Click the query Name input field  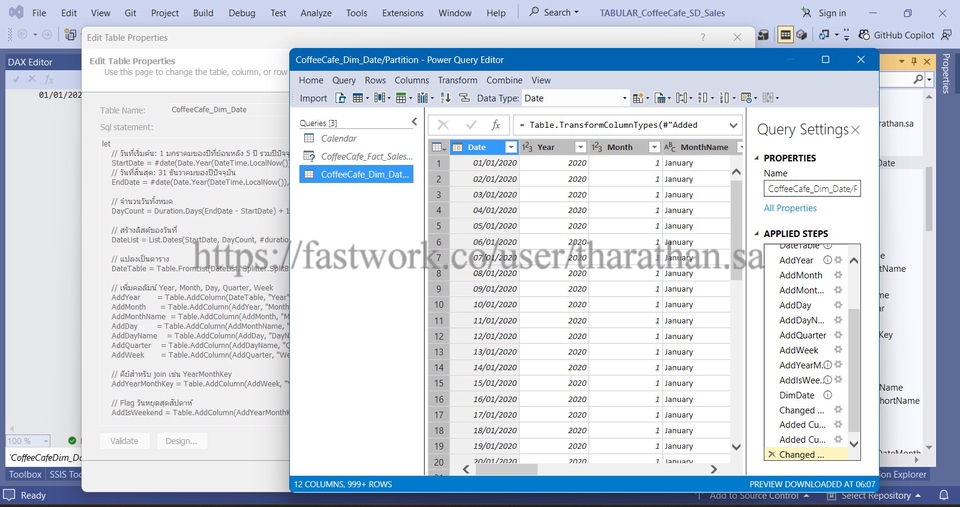click(811, 188)
